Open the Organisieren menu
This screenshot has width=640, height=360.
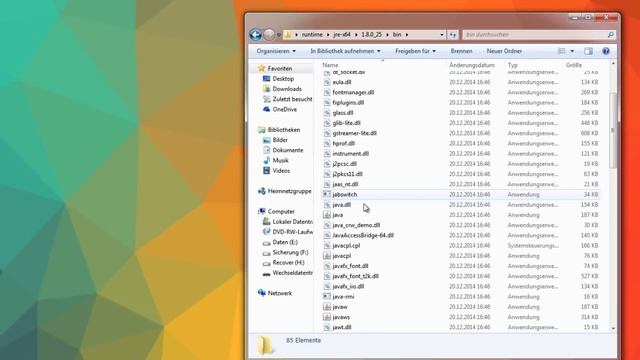[276, 51]
